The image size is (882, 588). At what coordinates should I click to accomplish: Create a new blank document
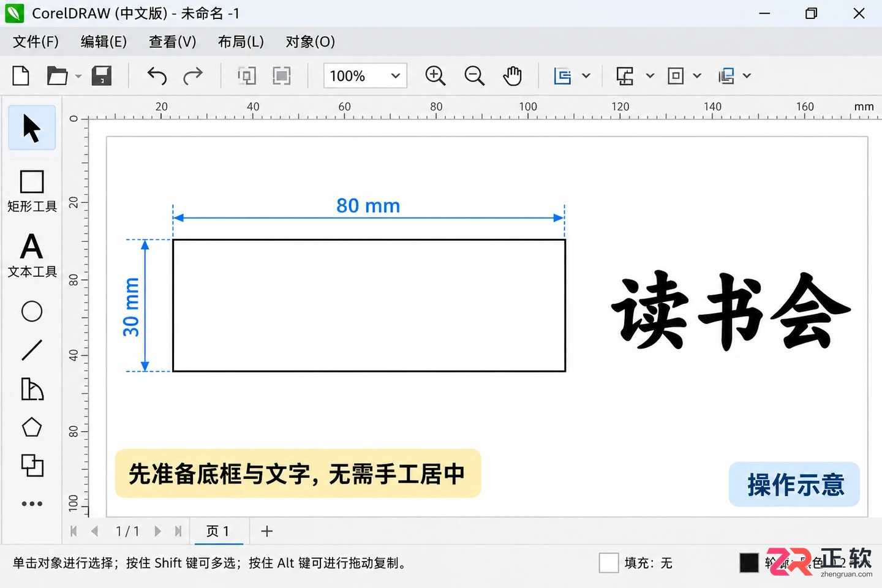pos(21,76)
